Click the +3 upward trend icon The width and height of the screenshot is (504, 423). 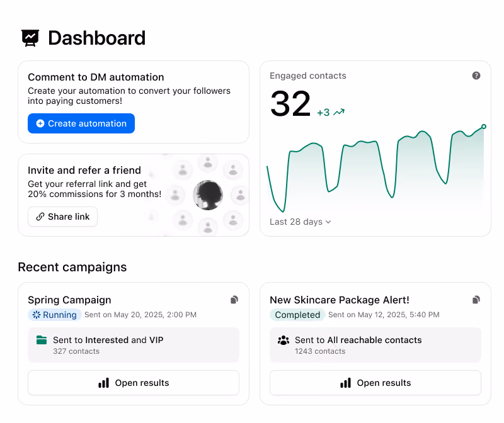(339, 112)
